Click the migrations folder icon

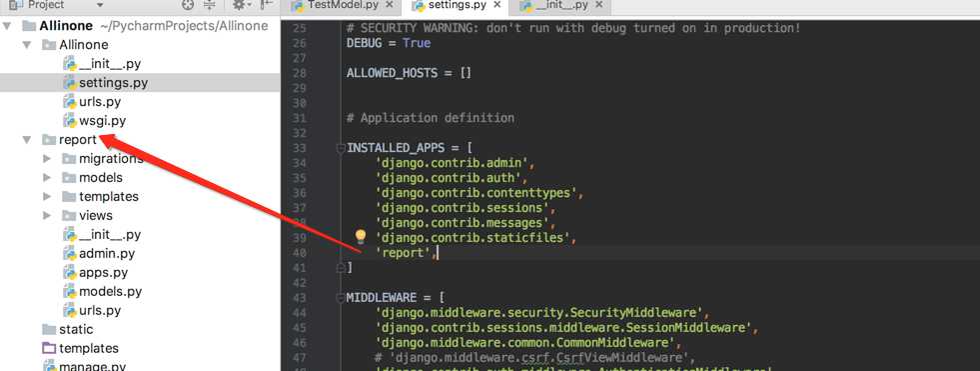point(69,159)
